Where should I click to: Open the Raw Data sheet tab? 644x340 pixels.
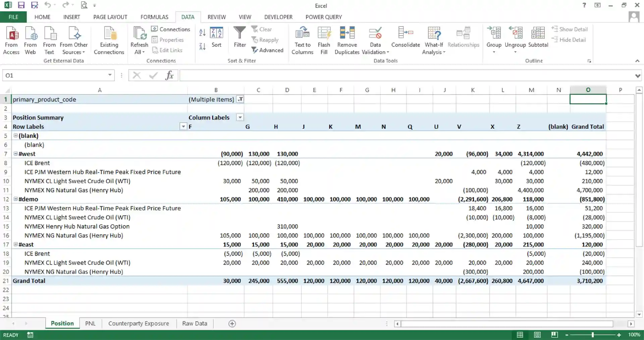[x=195, y=324]
